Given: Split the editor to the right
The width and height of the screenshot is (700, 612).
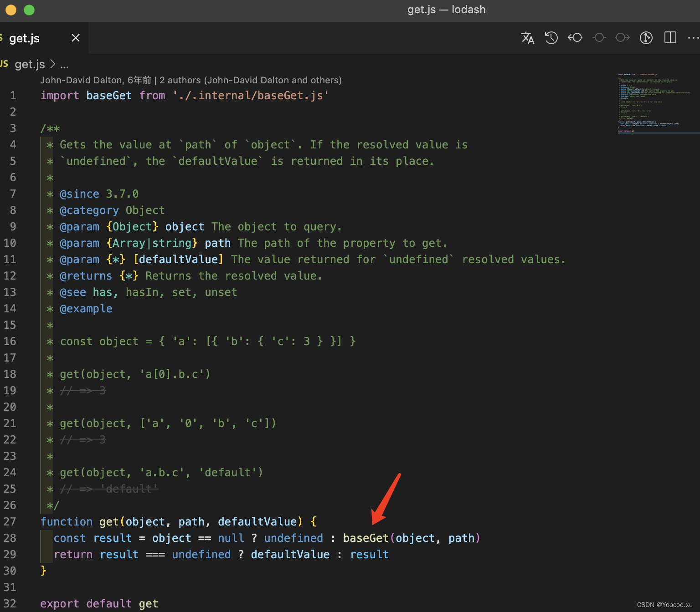Looking at the screenshot, I should point(670,38).
